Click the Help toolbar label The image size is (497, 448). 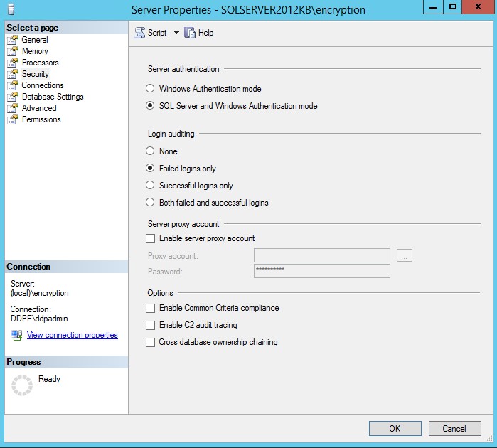tap(205, 33)
